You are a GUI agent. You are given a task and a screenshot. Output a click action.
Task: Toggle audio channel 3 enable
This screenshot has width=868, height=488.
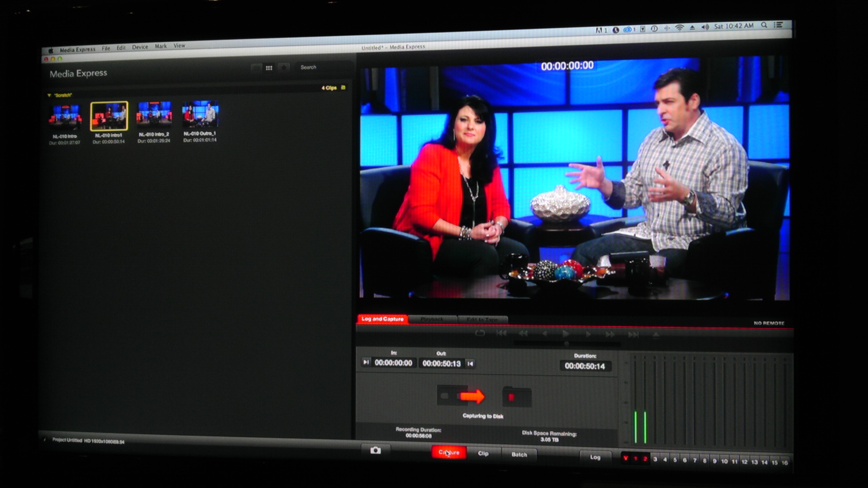(x=655, y=460)
